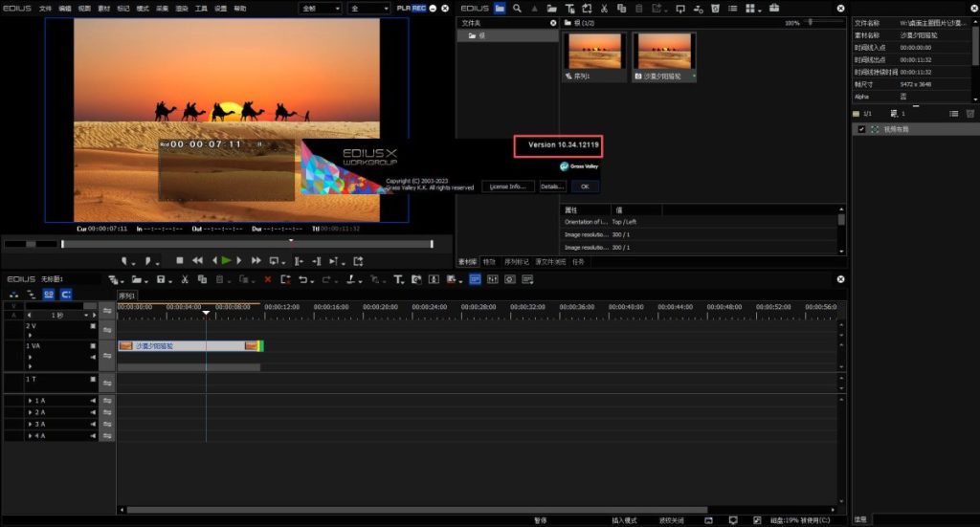Expand the 4 A audio track
The height and width of the screenshot is (527, 980).
(x=30, y=436)
